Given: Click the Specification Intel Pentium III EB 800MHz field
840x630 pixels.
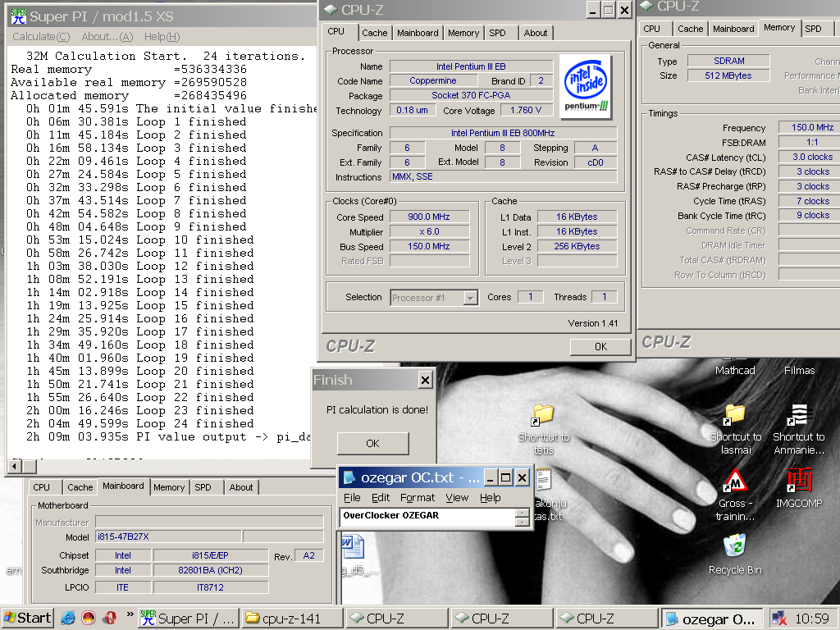Looking at the screenshot, I should pyautogui.click(x=503, y=133).
